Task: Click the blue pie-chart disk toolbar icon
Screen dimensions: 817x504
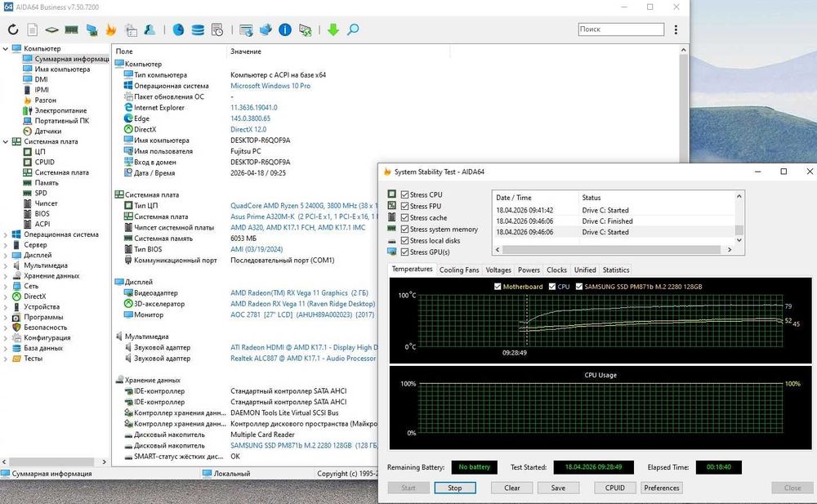Action: (x=178, y=29)
